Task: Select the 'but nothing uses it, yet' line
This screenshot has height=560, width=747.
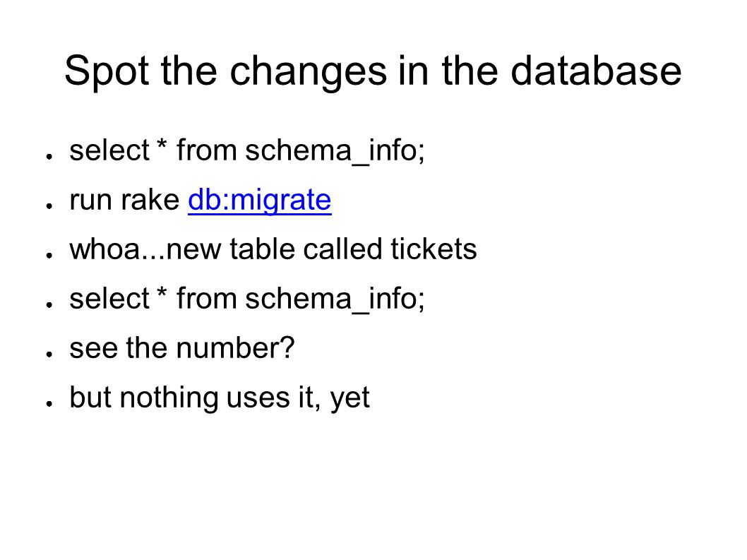Action: (x=220, y=398)
